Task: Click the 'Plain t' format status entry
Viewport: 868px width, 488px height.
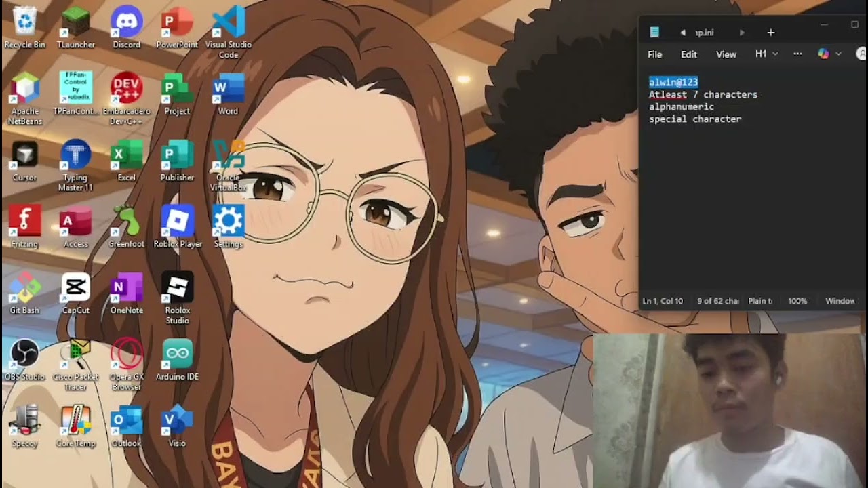Action: point(760,301)
